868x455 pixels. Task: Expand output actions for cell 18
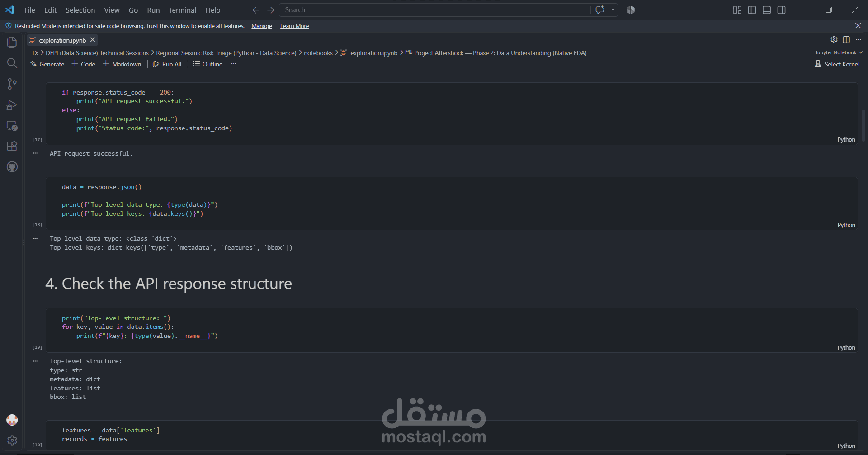coord(36,238)
